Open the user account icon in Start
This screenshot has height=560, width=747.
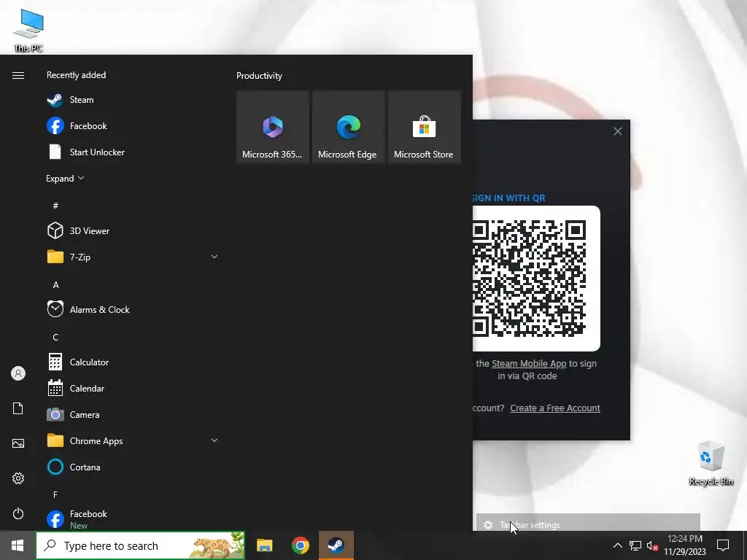coord(18,373)
